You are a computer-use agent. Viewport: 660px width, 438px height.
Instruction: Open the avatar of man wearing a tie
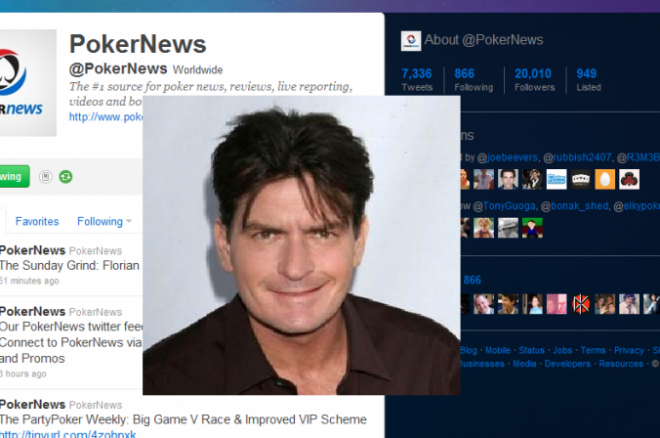[x=629, y=304]
